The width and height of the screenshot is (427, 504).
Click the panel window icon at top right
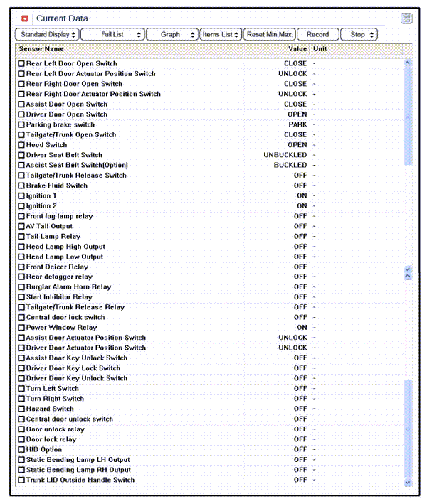pos(406,18)
